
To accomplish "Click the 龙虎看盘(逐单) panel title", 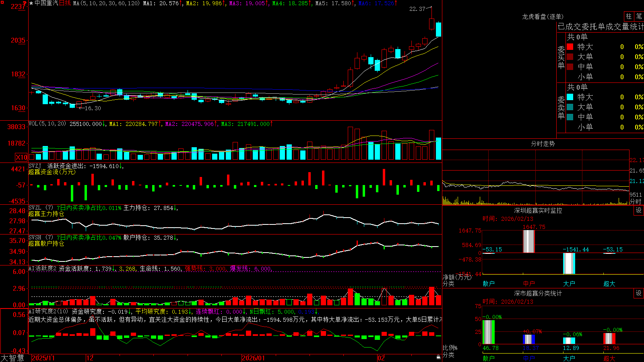I will pos(543,16).
